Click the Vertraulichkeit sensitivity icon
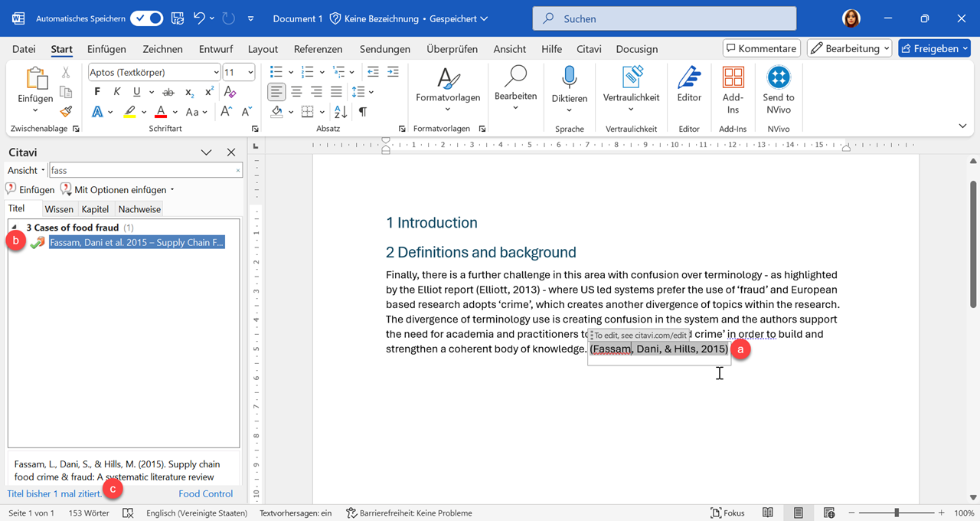The width and height of the screenshot is (980, 521). (x=631, y=78)
